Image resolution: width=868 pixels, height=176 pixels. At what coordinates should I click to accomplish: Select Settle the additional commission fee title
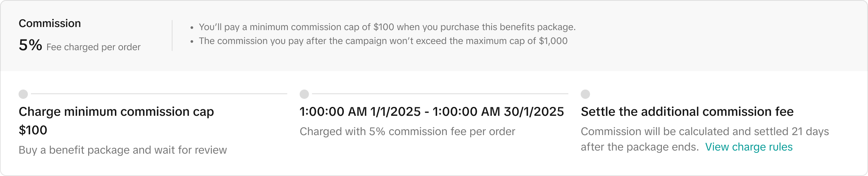687,112
